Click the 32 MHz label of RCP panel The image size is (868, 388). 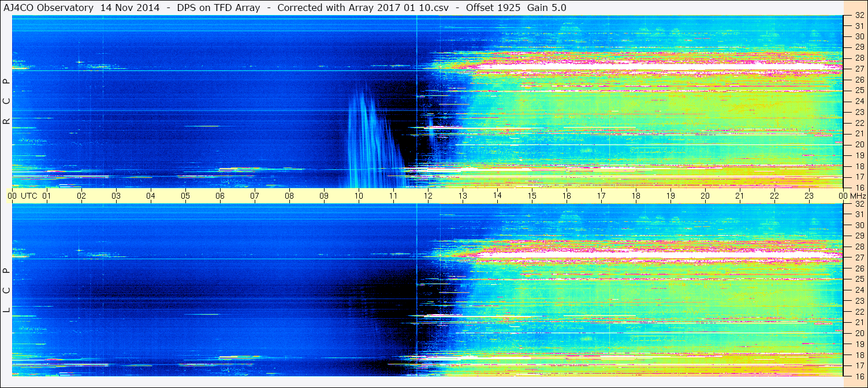(859, 16)
